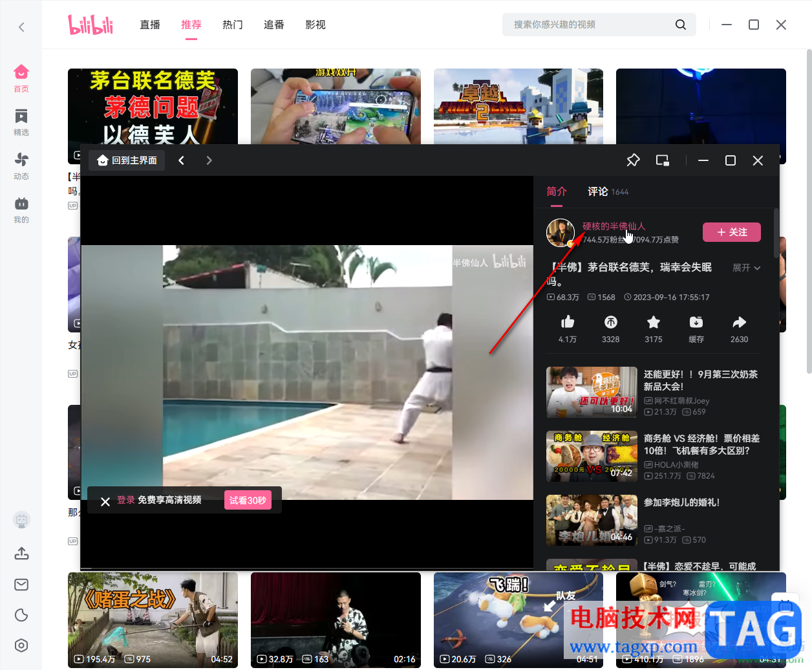Image resolution: width=812 pixels, height=670 pixels.
Task: Switch to the 影视 tab
Action: [315, 25]
